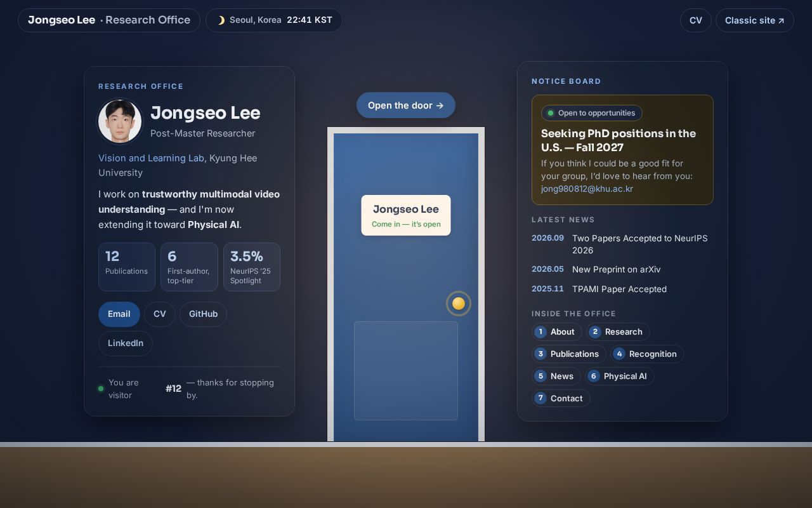Click the 6 First-author top-tier stat card
812x508 pixels.
pos(189,267)
